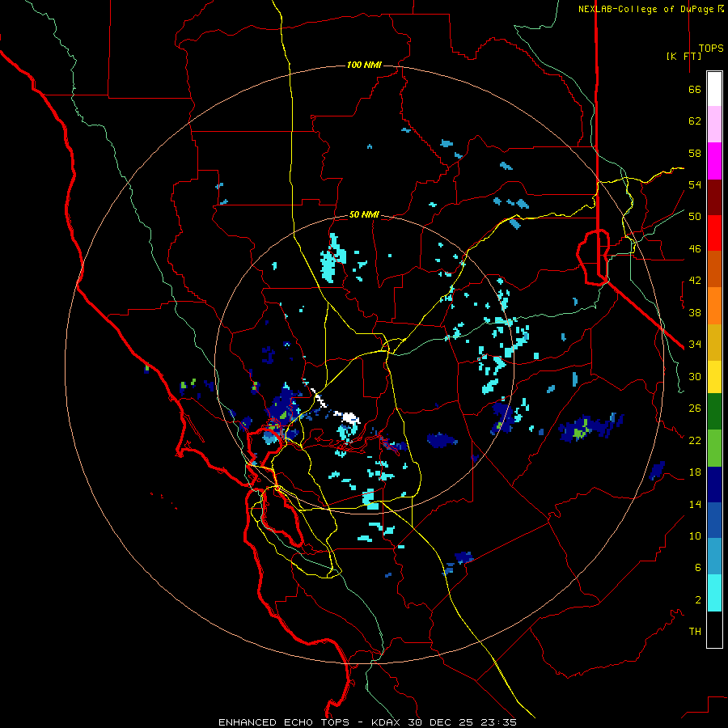Click the 'KDAX' radar site identifier
728x728 pixels.
(387, 722)
